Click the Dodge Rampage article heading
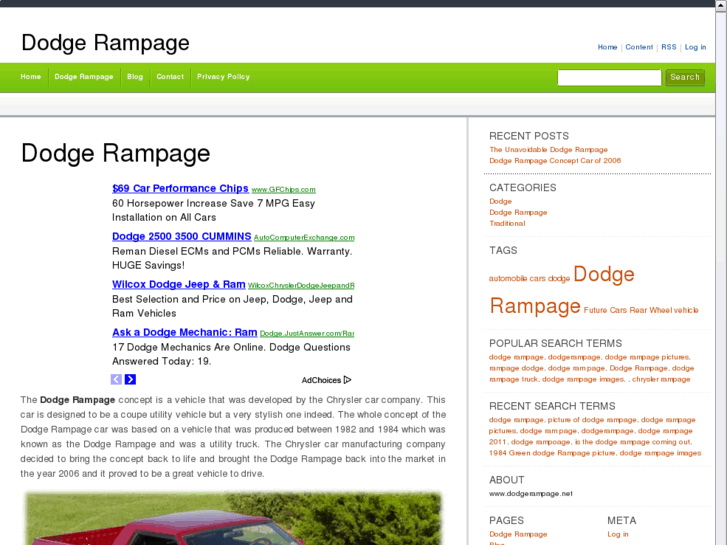Viewport: 727px width, 545px height. coord(116,153)
